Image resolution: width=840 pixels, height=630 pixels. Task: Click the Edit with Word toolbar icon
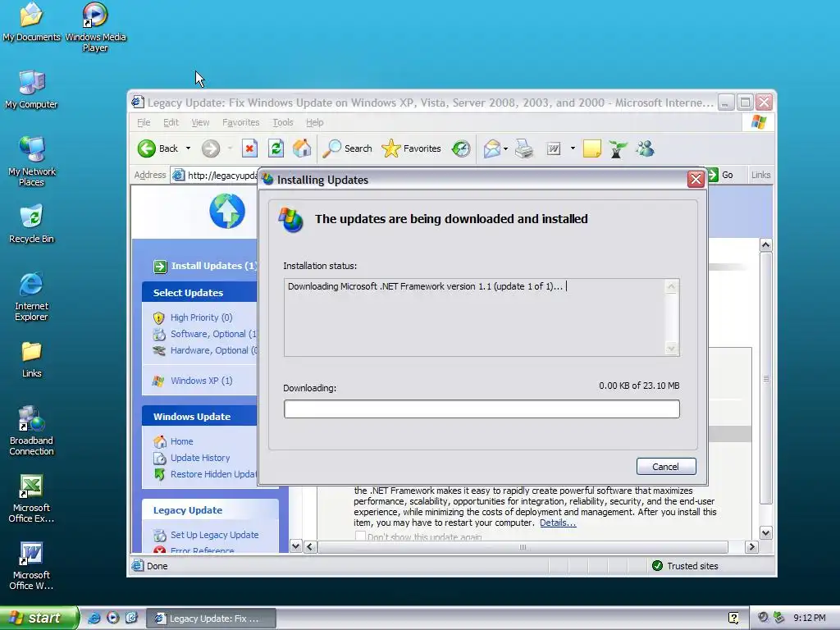554,148
